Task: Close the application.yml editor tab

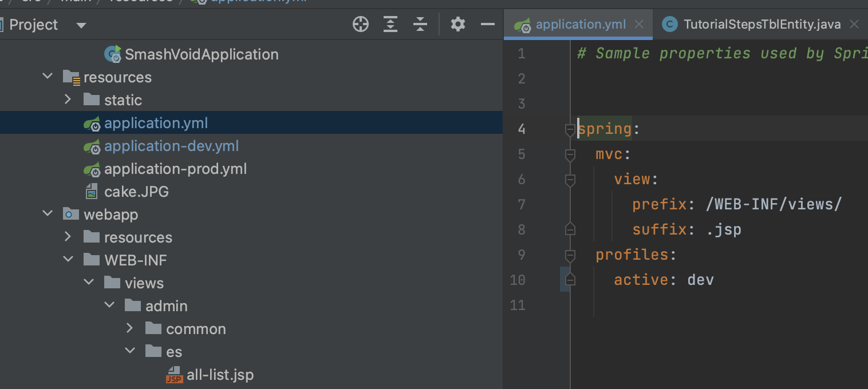Action: click(639, 25)
